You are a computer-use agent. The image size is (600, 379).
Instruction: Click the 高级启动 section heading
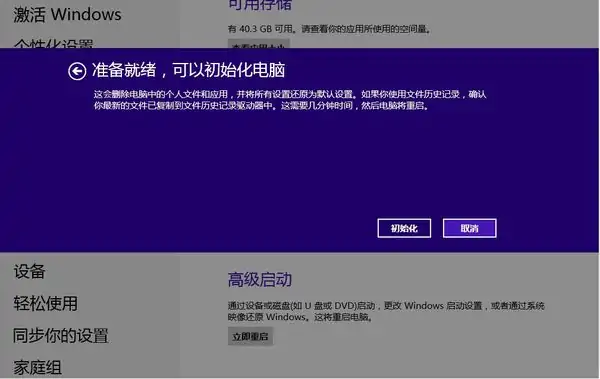[x=260, y=279]
